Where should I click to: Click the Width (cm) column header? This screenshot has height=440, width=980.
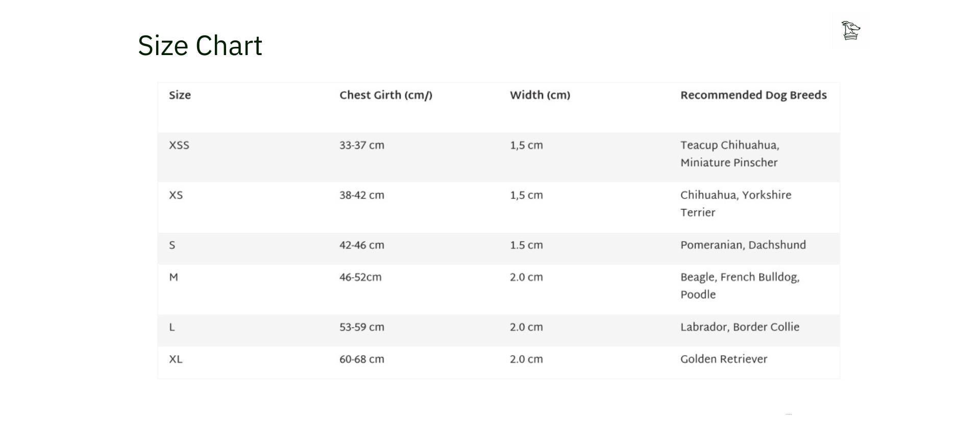(x=540, y=95)
